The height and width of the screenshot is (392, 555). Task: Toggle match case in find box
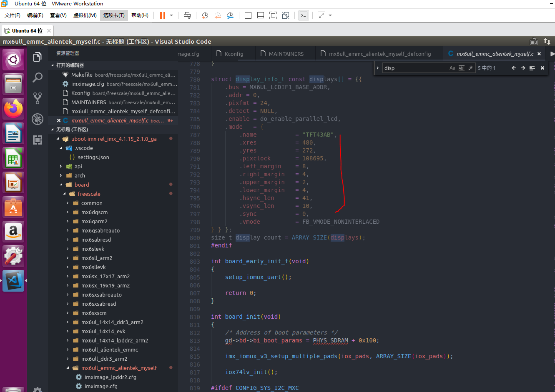point(452,68)
